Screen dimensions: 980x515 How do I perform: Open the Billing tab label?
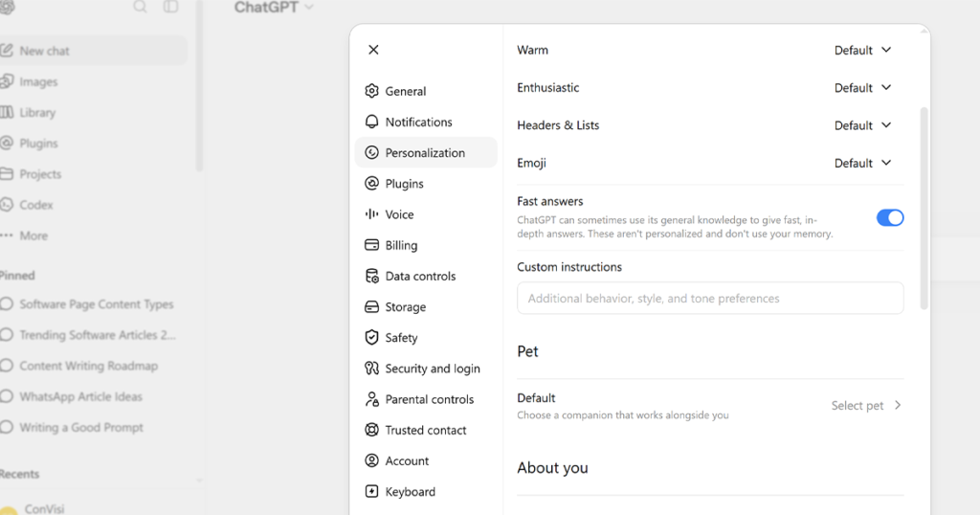point(401,245)
